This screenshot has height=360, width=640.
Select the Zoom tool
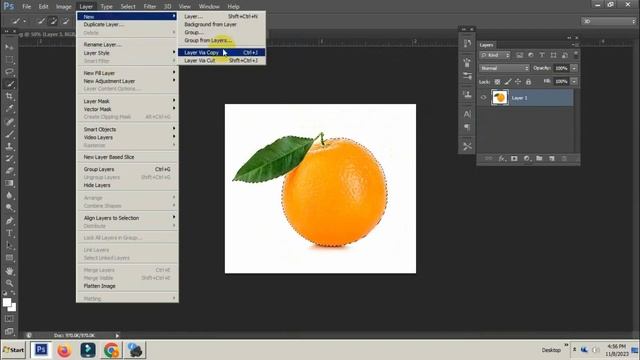tap(9, 283)
